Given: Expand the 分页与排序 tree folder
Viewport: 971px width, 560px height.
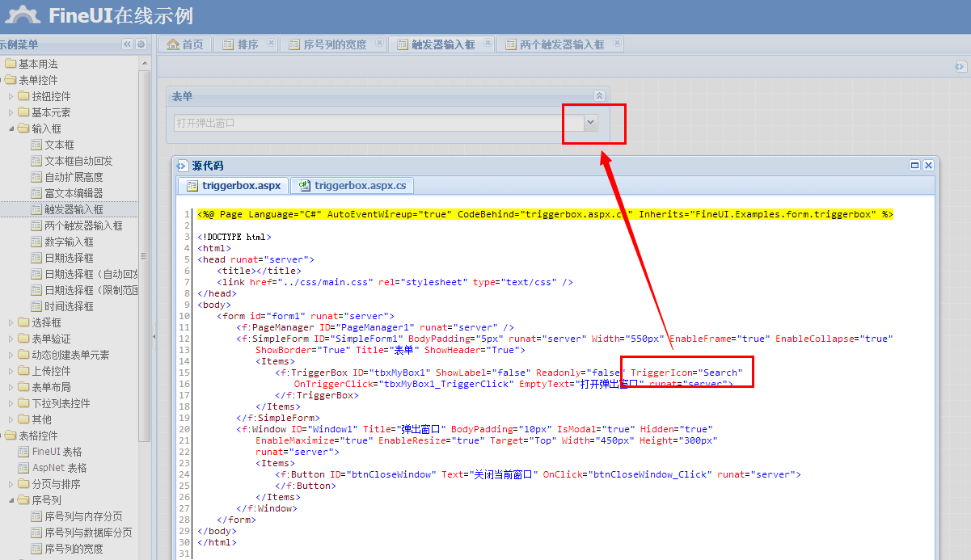Looking at the screenshot, I should [x=11, y=484].
